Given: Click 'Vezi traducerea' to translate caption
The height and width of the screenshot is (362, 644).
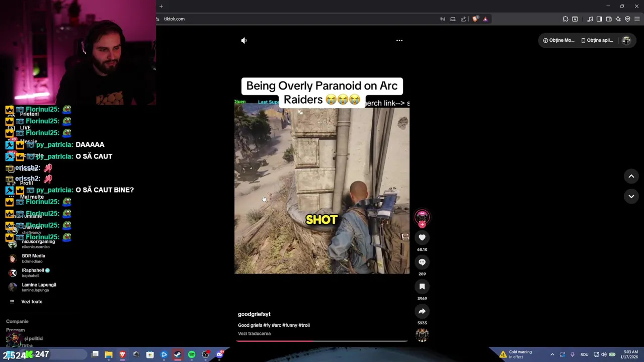Looking at the screenshot, I should (x=254, y=333).
